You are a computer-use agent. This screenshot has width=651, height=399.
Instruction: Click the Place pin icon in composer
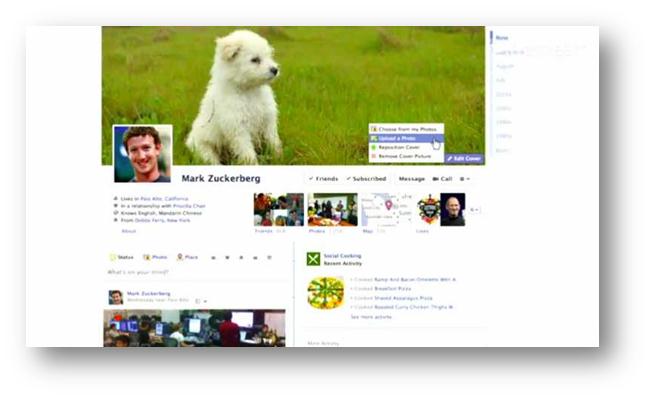pyautogui.click(x=180, y=257)
